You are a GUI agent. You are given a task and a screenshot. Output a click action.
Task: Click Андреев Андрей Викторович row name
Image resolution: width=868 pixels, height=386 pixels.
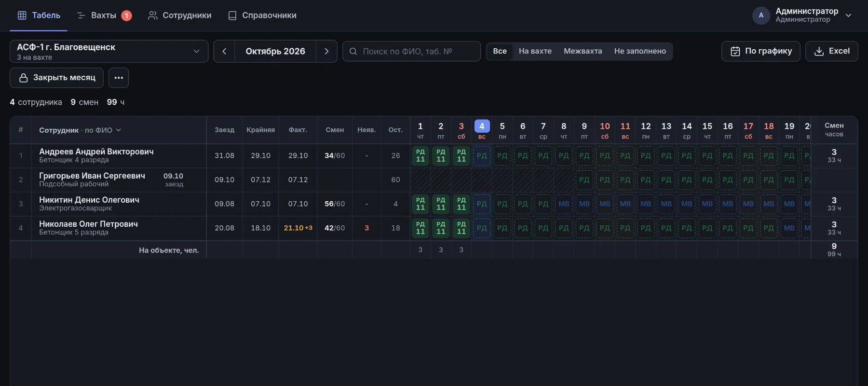pyautogui.click(x=96, y=152)
